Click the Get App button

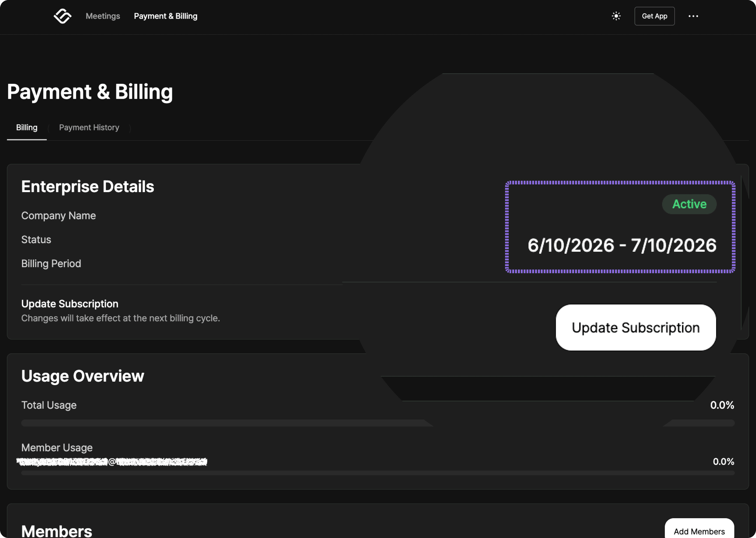coord(654,16)
